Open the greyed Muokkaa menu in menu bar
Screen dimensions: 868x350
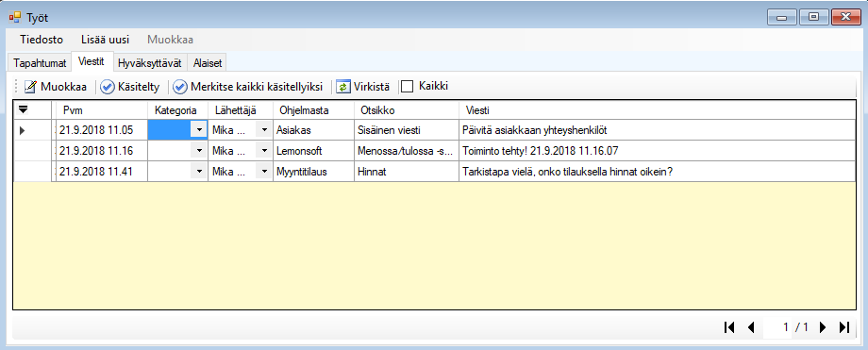pyautogui.click(x=171, y=40)
